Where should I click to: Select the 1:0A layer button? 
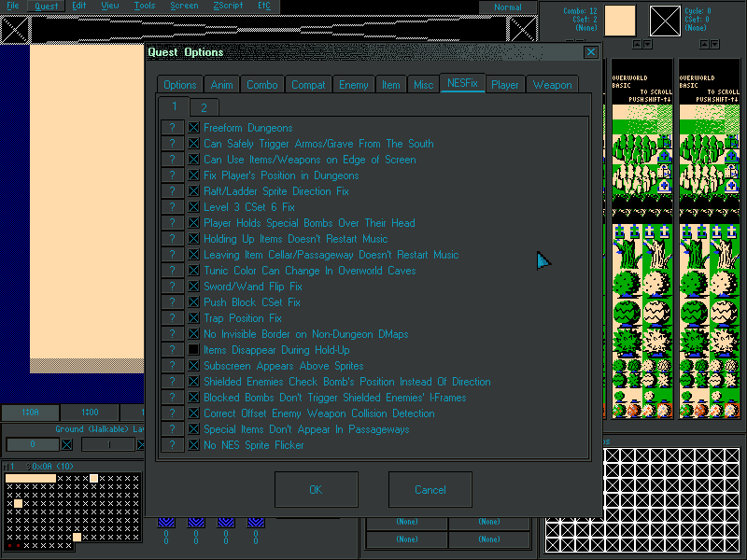tap(29, 413)
